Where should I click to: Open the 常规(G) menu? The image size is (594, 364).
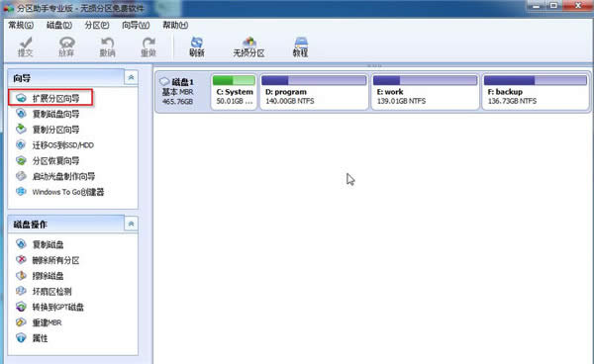pyautogui.click(x=21, y=25)
